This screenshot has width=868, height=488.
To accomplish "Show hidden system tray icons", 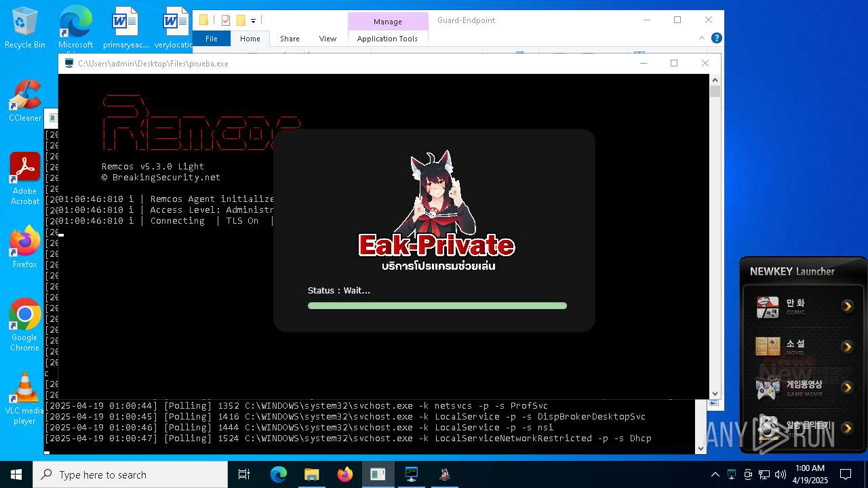I will tap(715, 474).
